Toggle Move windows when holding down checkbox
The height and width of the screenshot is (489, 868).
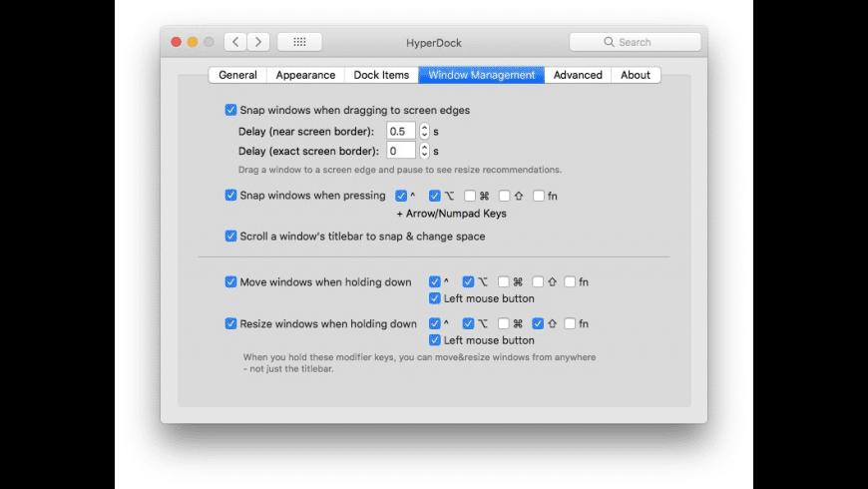(x=230, y=281)
